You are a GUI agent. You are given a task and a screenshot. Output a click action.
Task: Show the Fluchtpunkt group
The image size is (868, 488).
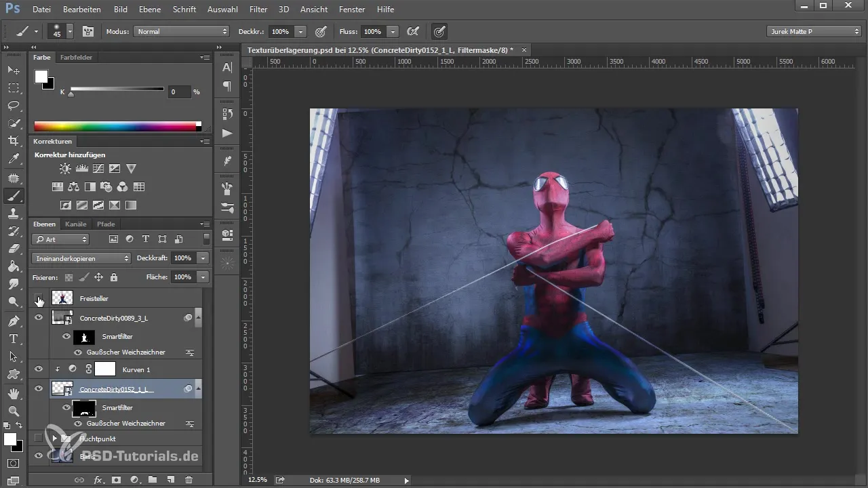(39, 439)
